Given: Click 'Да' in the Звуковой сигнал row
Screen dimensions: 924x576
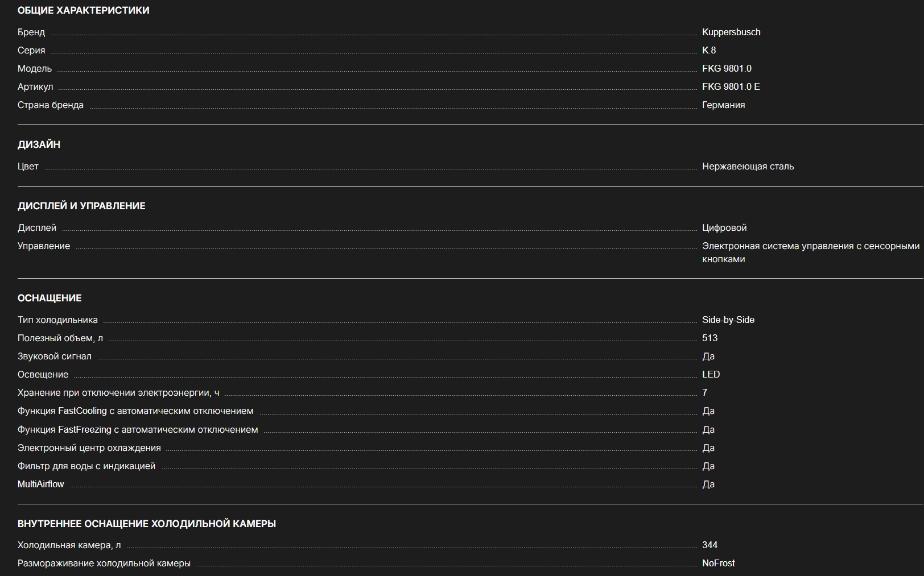Looking at the screenshot, I should pyautogui.click(x=708, y=357).
